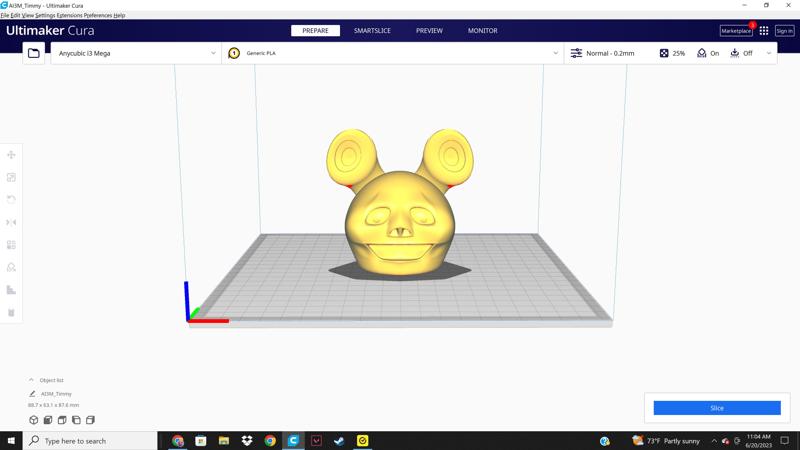The height and width of the screenshot is (450, 800).
Task: Click the model dimensions text under object name
Action: [54, 405]
